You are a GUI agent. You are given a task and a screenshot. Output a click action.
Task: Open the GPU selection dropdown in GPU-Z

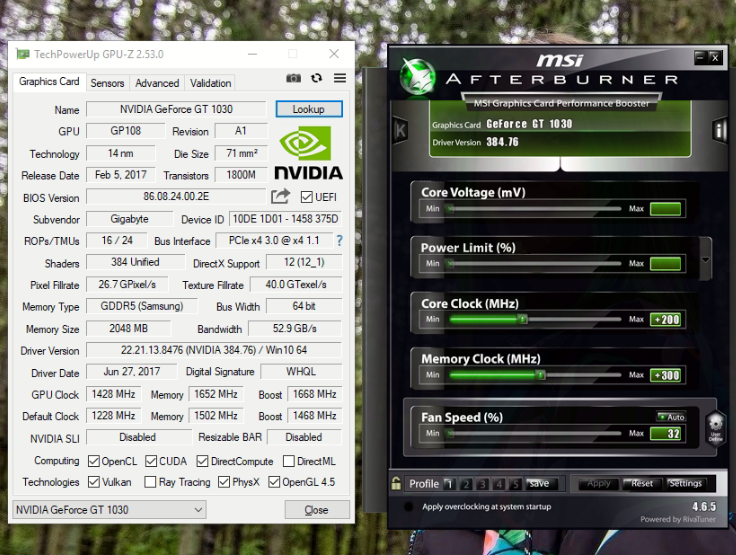pyautogui.click(x=109, y=509)
